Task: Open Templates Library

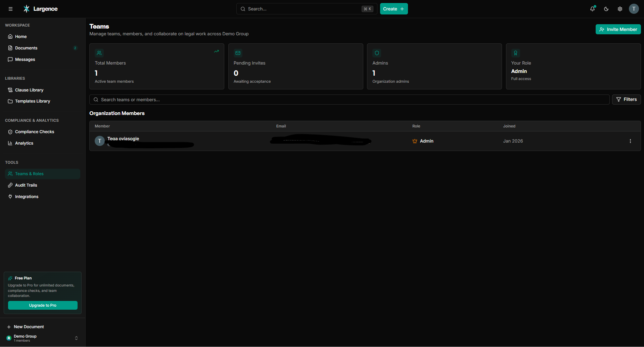Action: coord(43,101)
